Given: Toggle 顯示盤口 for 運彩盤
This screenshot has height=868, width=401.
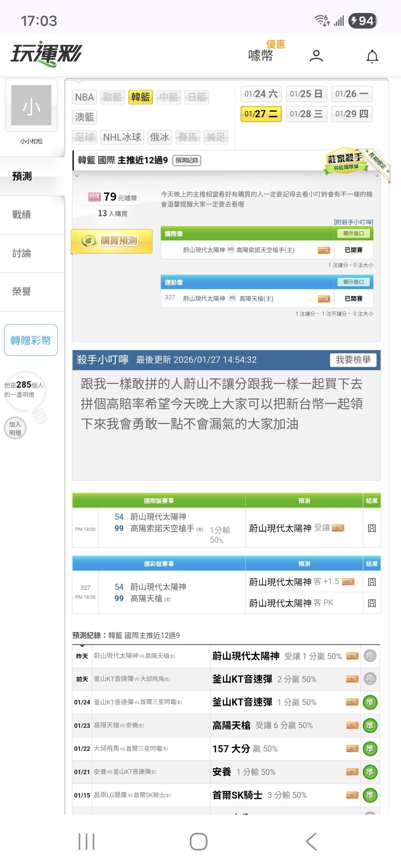Looking at the screenshot, I should [x=353, y=282].
